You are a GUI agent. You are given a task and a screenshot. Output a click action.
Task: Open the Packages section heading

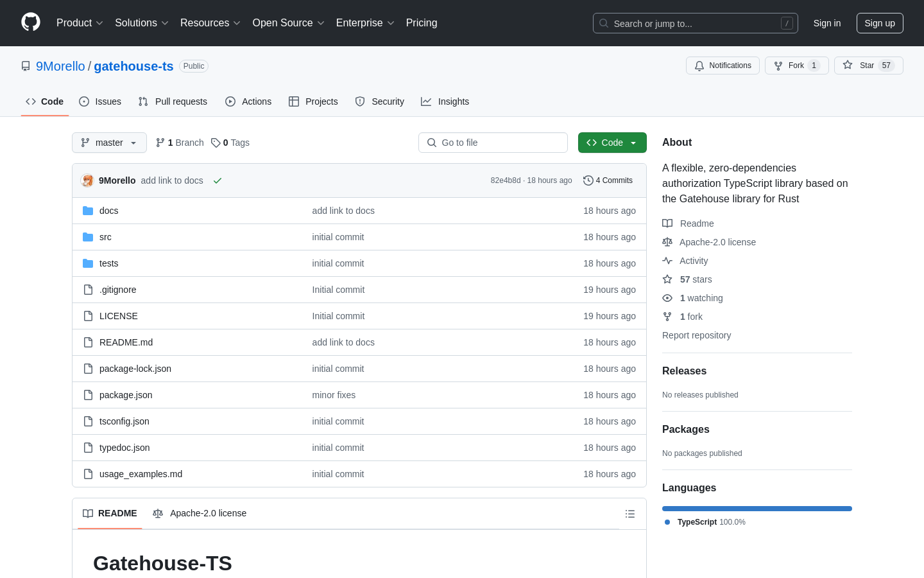click(x=685, y=430)
